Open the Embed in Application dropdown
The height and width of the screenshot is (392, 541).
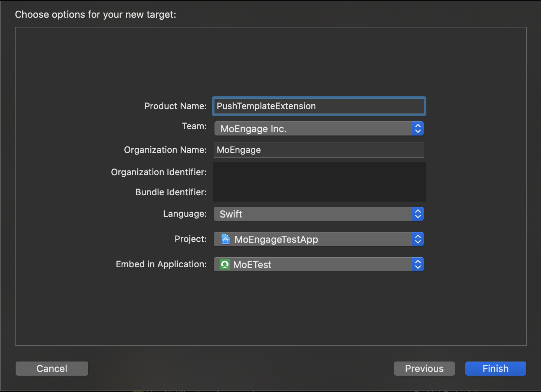tap(319, 265)
